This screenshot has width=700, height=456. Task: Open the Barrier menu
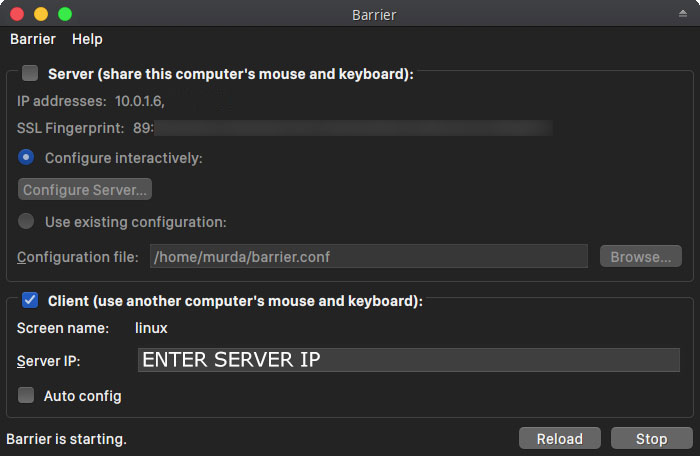coord(32,39)
